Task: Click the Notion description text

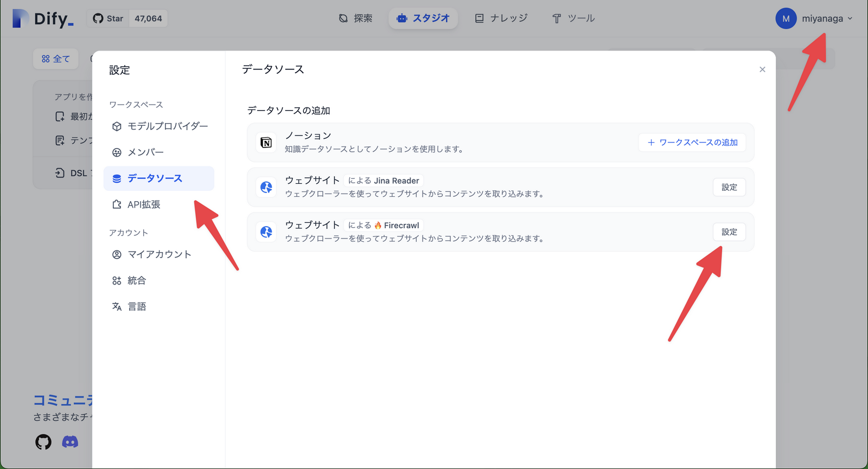Action: (374, 149)
